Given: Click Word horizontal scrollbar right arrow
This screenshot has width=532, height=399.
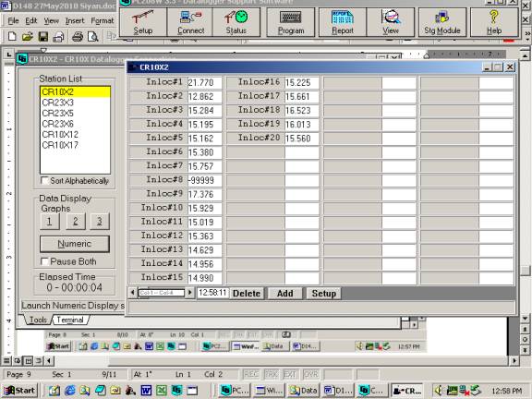Looking at the screenshot, I should point(514,360).
